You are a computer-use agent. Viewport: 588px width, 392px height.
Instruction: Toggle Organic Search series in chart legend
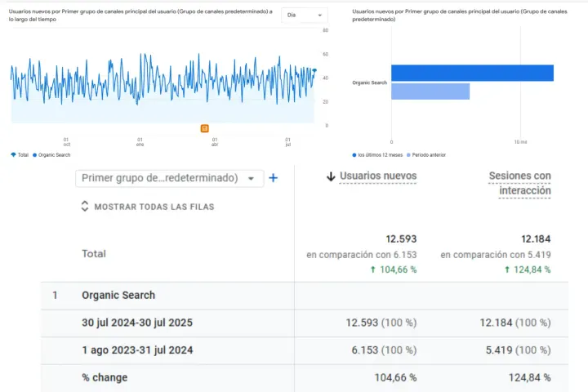pos(51,155)
